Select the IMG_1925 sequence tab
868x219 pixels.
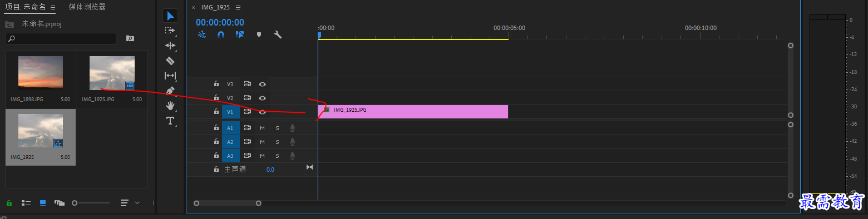(216, 8)
